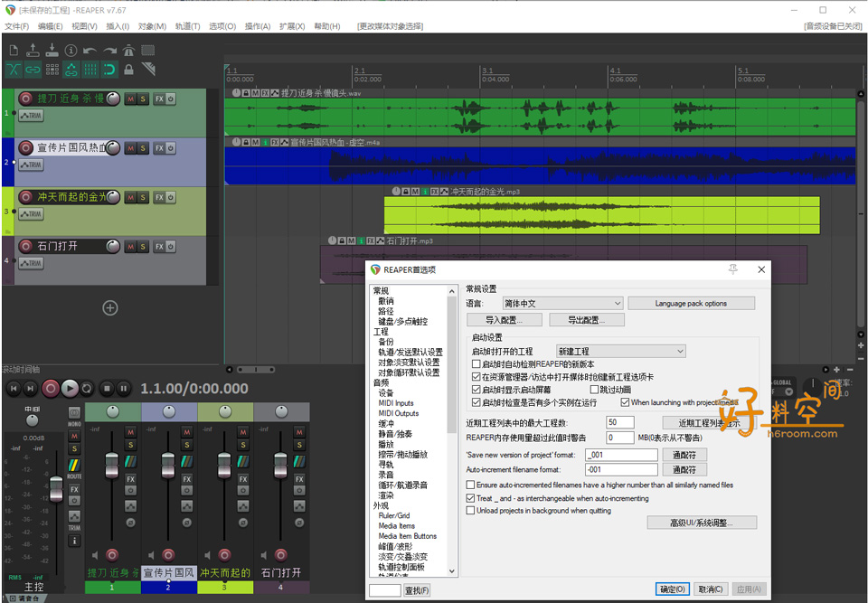868x603 pixels.
Task: Open the 选项(O) menu
Action: pos(221,26)
